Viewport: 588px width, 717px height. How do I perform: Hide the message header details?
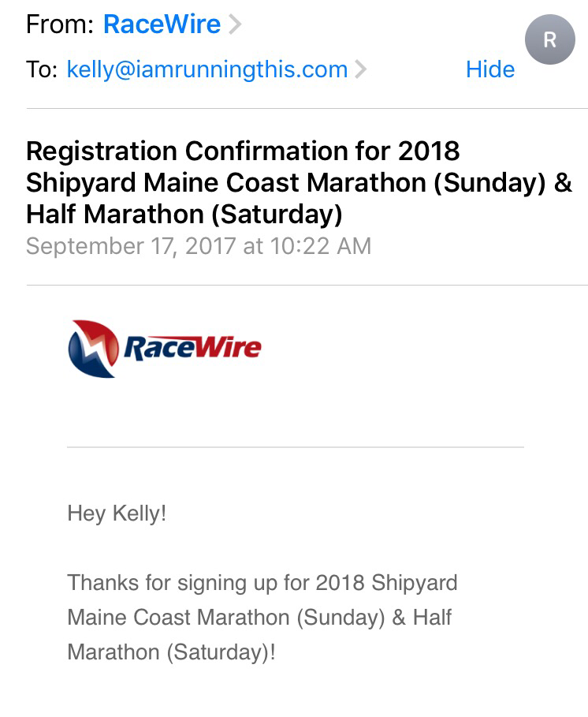(489, 69)
